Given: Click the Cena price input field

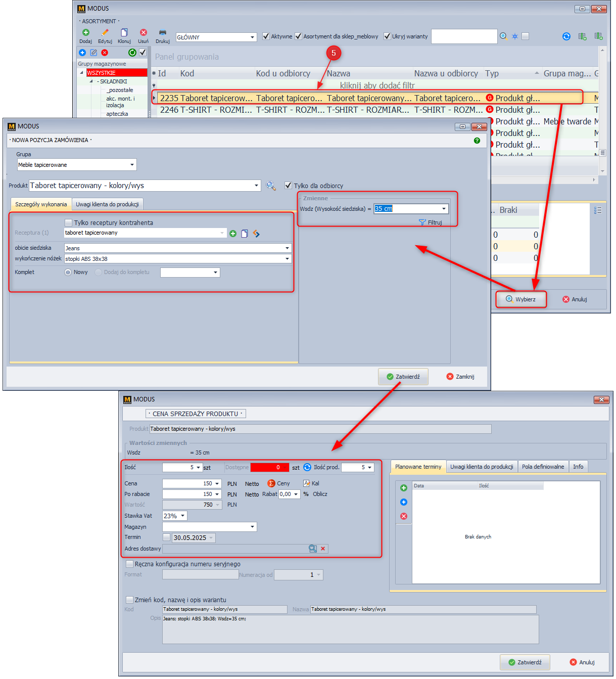Looking at the screenshot, I should (192, 483).
